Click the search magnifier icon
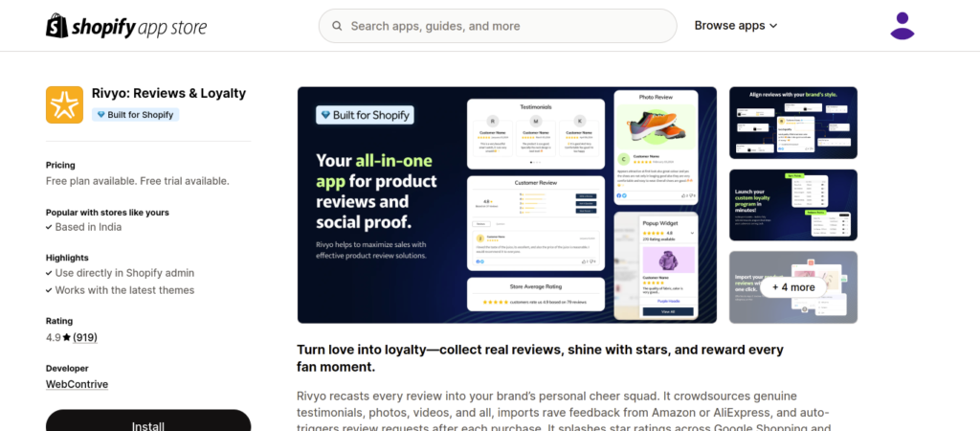 pos(337,26)
